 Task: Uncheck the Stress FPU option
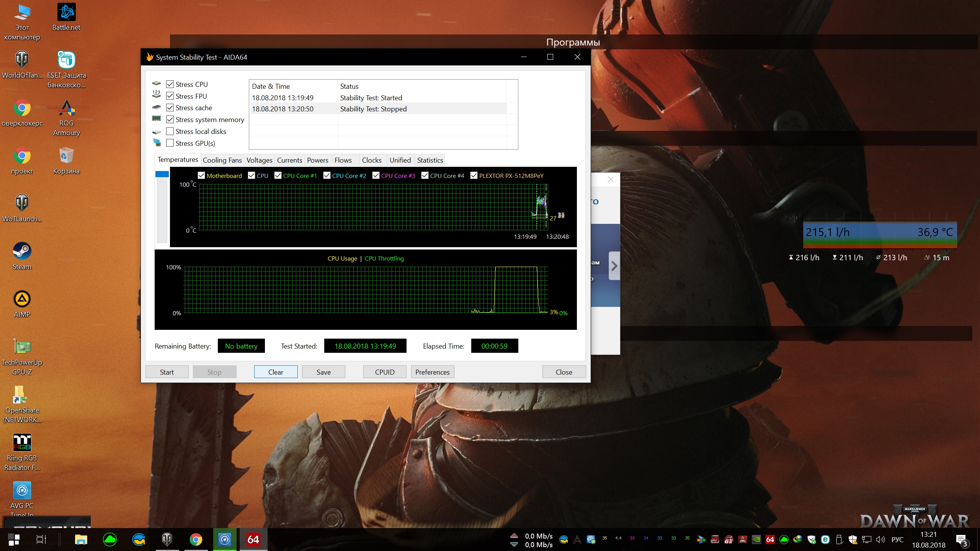tap(170, 96)
